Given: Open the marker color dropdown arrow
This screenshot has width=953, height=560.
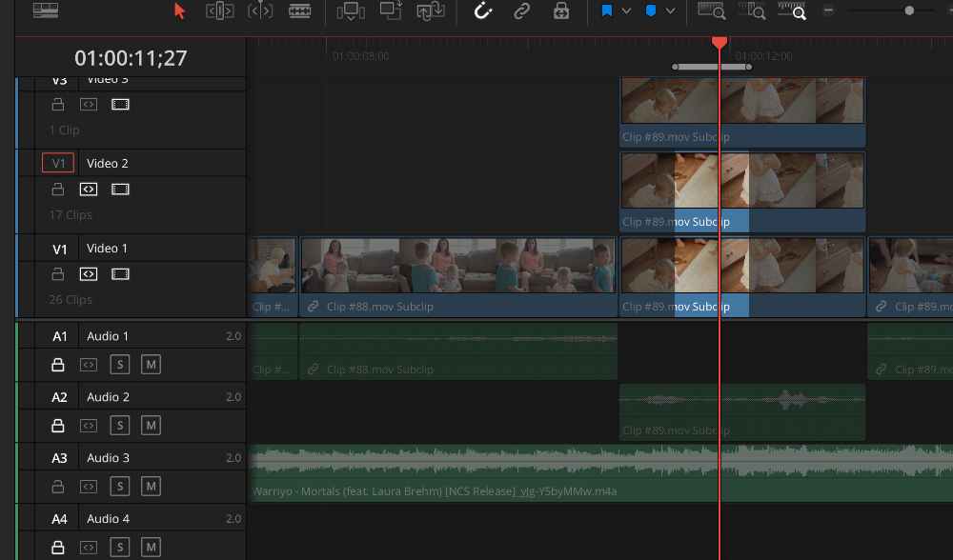Looking at the screenshot, I should pyautogui.click(x=670, y=10).
